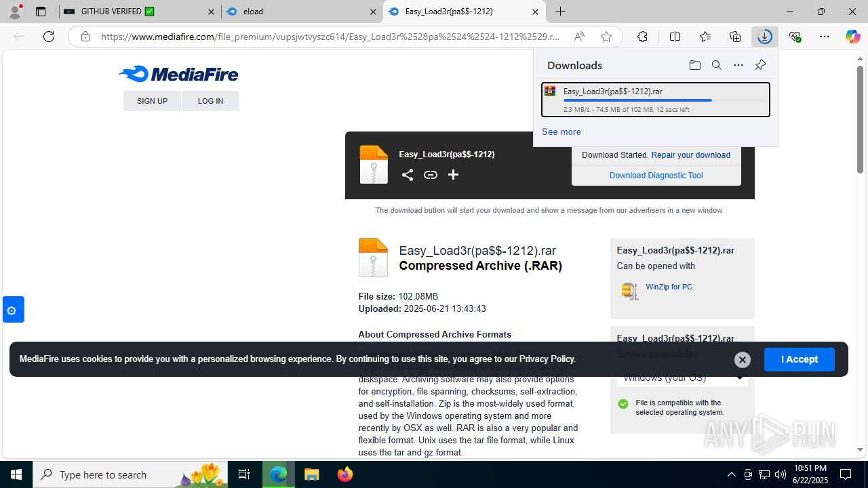Share the file with share icon
The height and width of the screenshot is (488, 868).
pyautogui.click(x=407, y=175)
